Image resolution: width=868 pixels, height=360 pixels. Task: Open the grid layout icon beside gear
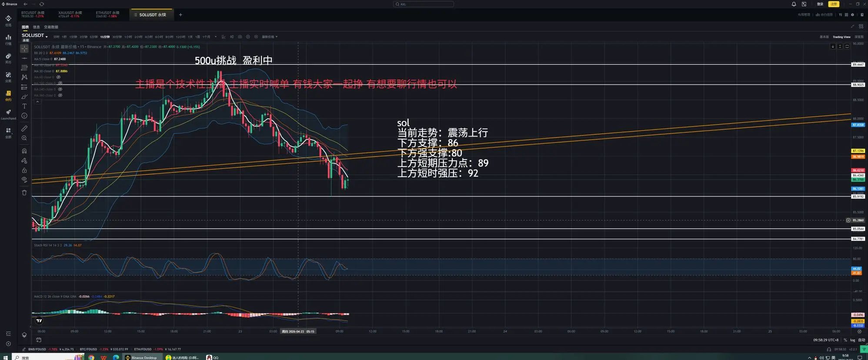846,15
